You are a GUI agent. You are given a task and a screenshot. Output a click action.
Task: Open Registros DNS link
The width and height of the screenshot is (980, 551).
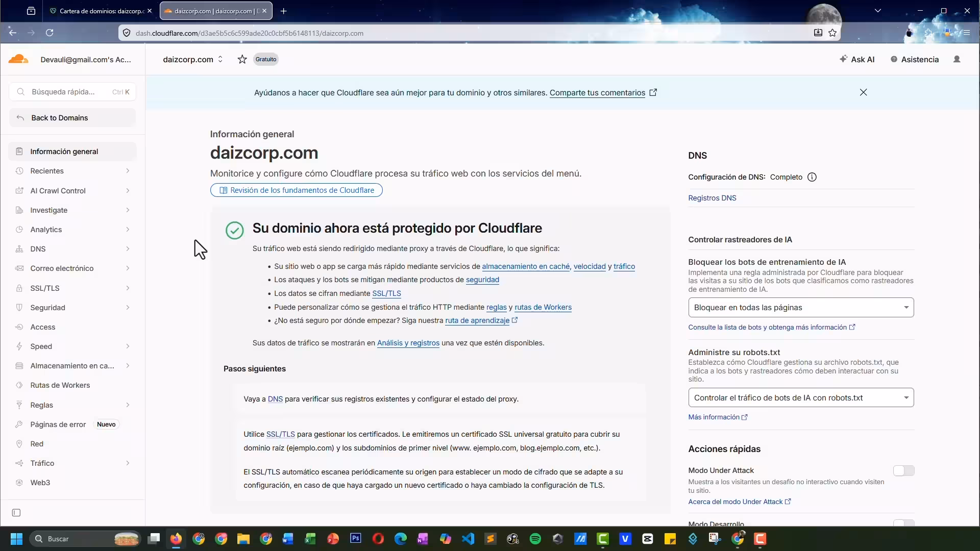tap(712, 198)
